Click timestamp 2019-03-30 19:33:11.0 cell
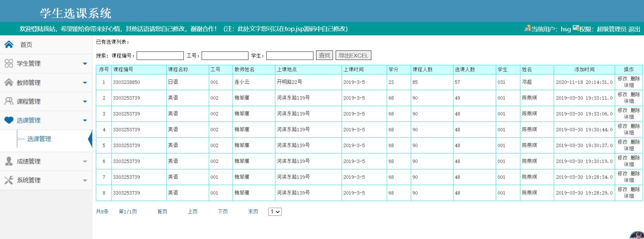Screen dimensions: 644x239 point(584,98)
